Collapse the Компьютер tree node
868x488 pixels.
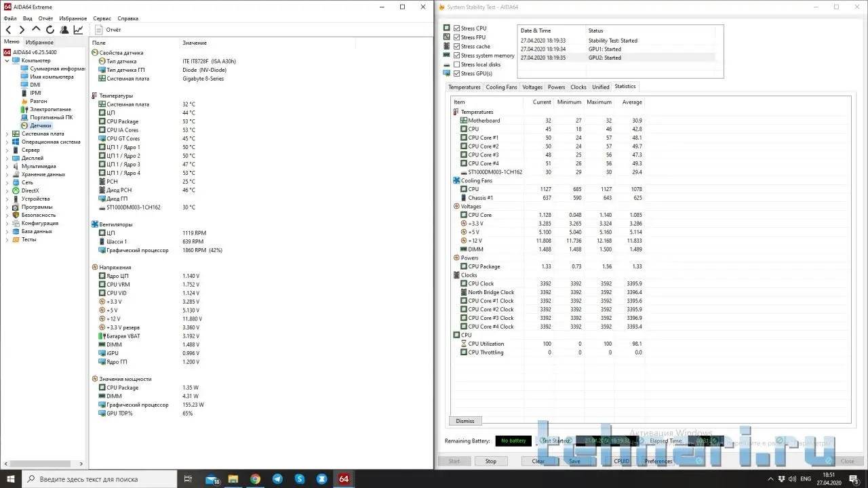point(7,60)
